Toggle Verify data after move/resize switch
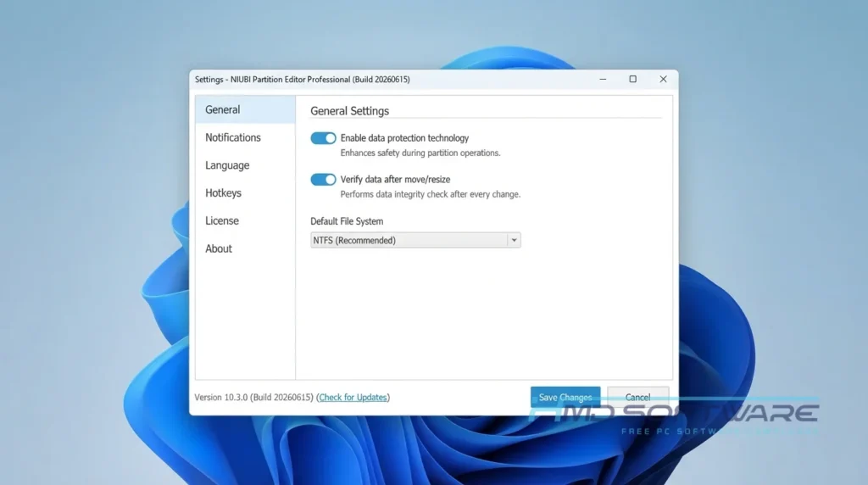Screen dimensions: 868x485 (323, 180)
